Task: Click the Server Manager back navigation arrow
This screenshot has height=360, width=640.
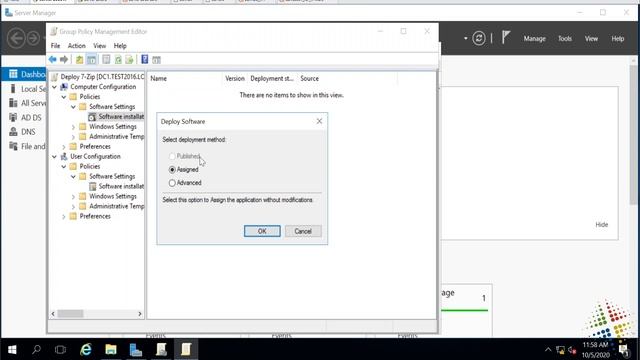Action: click(16, 38)
